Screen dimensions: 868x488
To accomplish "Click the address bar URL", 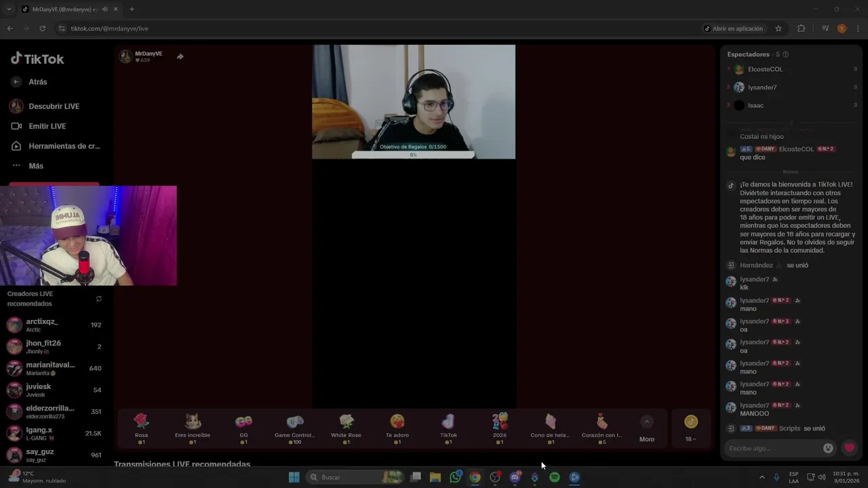I will pyautogui.click(x=109, y=28).
